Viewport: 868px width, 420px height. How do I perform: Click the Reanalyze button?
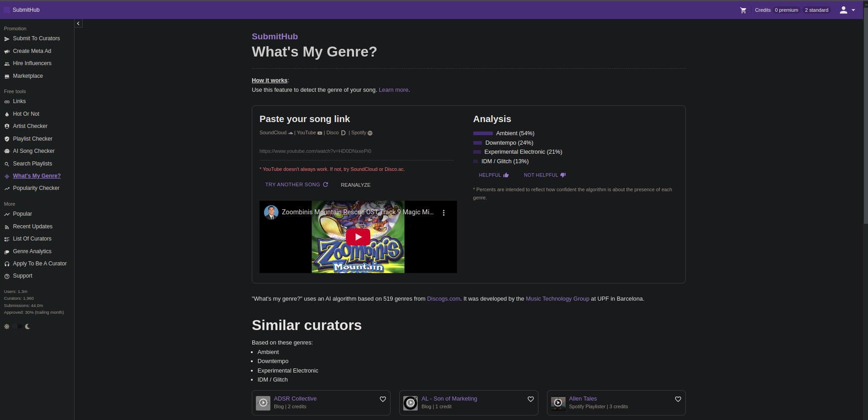[x=355, y=185]
